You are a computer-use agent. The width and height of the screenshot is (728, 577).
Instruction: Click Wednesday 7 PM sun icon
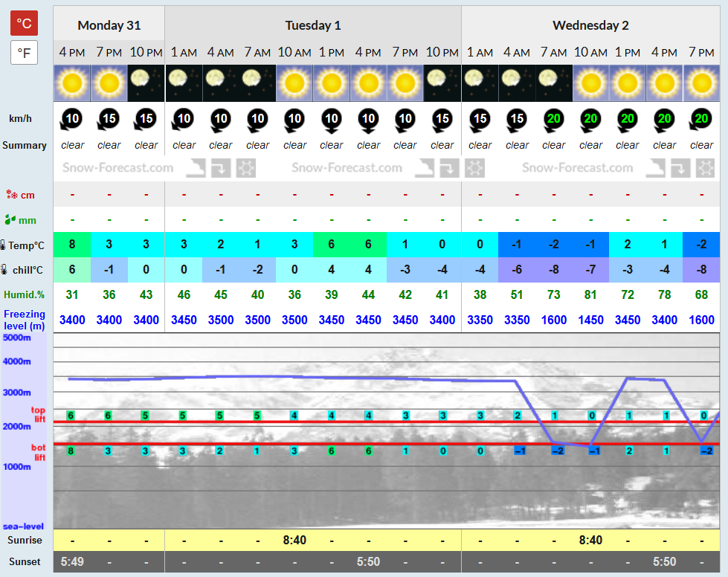[701, 83]
